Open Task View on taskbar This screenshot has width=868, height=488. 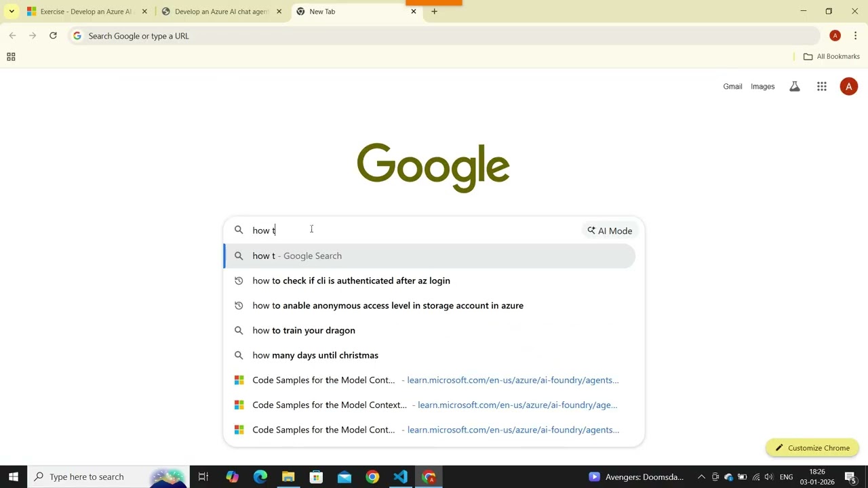tap(203, 477)
